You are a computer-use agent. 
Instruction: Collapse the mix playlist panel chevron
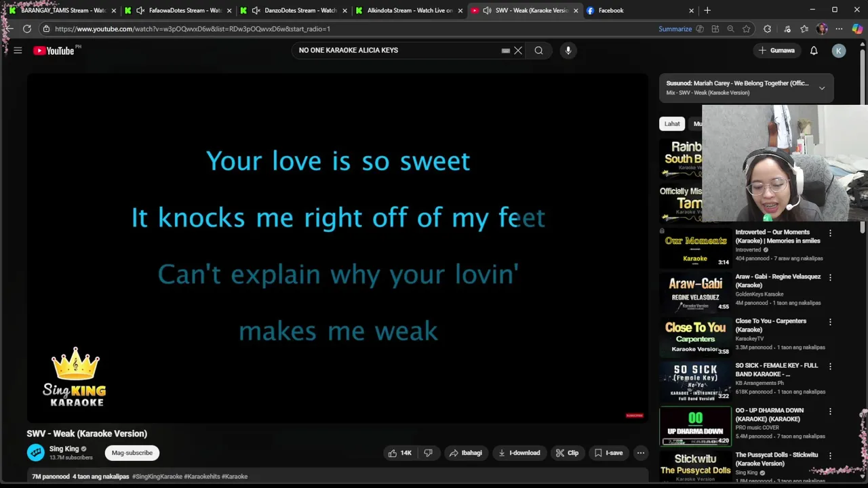pos(822,88)
